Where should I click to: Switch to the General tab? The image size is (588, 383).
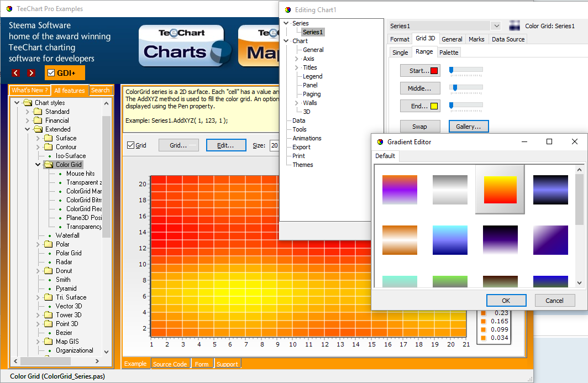pyautogui.click(x=452, y=39)
